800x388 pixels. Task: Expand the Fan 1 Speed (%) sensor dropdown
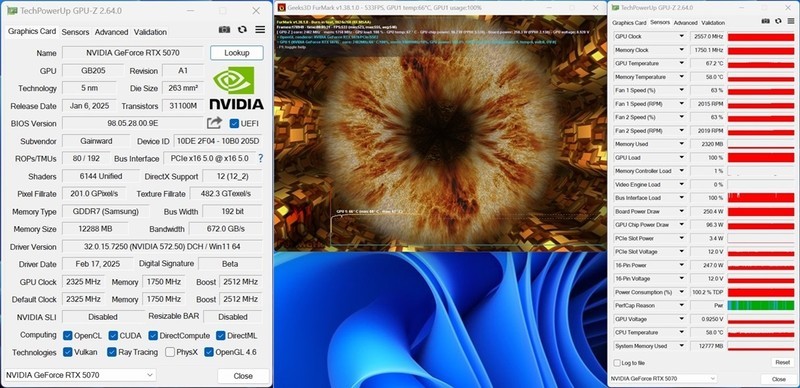(x=681, y=90)
